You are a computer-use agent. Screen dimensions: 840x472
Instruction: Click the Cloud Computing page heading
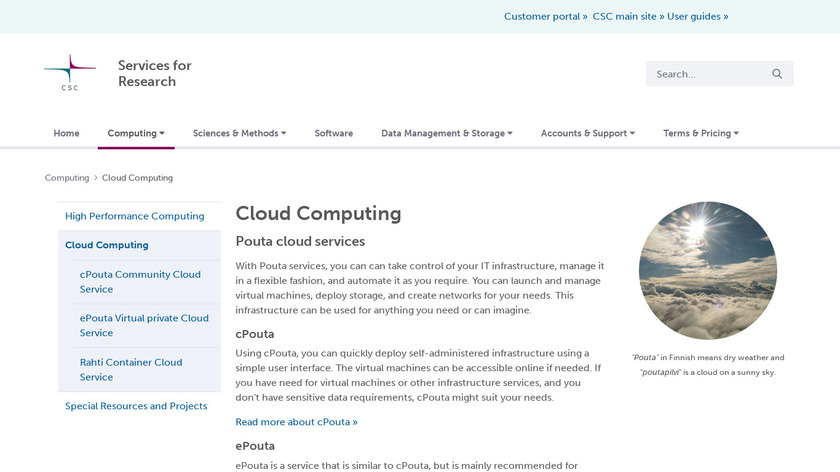[318, 213]
